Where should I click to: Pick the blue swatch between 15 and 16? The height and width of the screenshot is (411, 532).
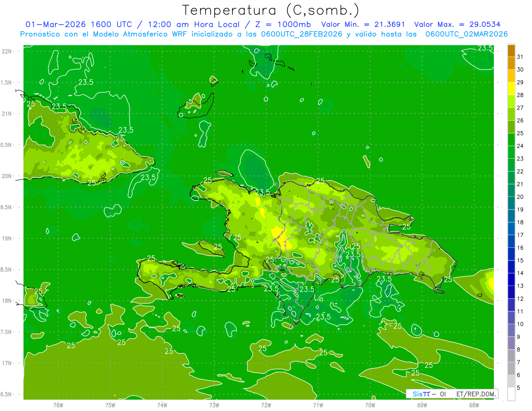(x=511, y=254)
